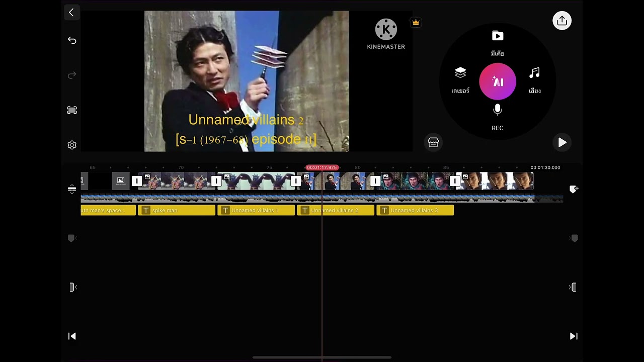This screenshot has width=644, height=362.
Task: Select the gray placeholder image clip
Action: coord(121,181)
